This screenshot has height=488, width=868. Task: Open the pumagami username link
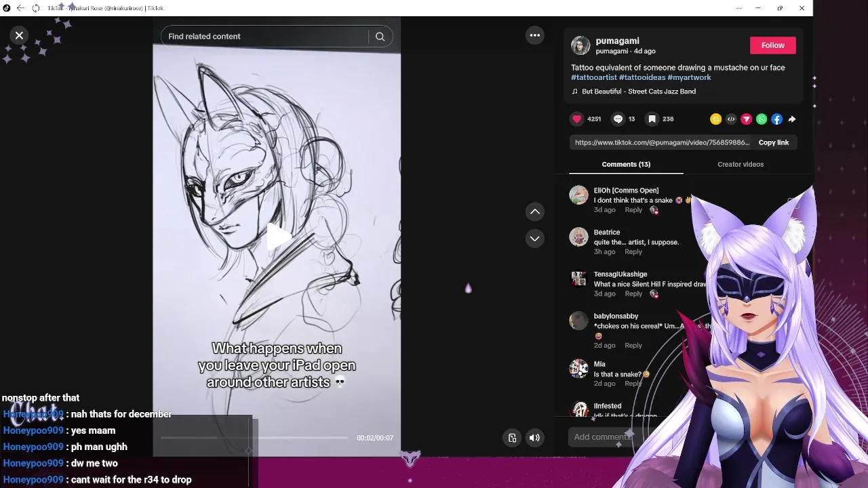coord(617,41)
